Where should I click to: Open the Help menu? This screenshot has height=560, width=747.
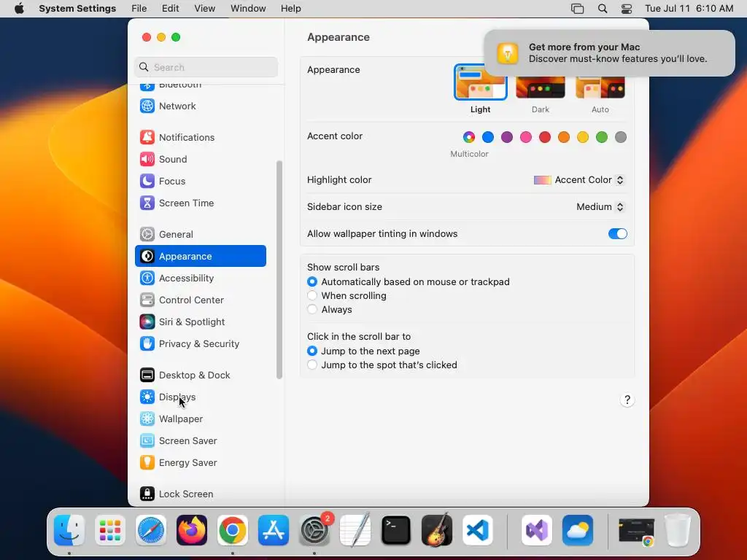[290, 9]
